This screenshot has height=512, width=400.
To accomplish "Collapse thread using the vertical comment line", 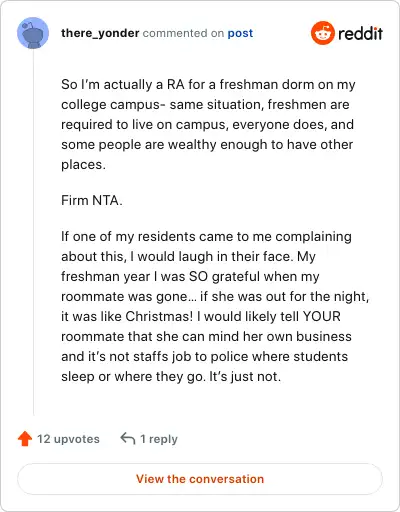I will click(33, 232).
